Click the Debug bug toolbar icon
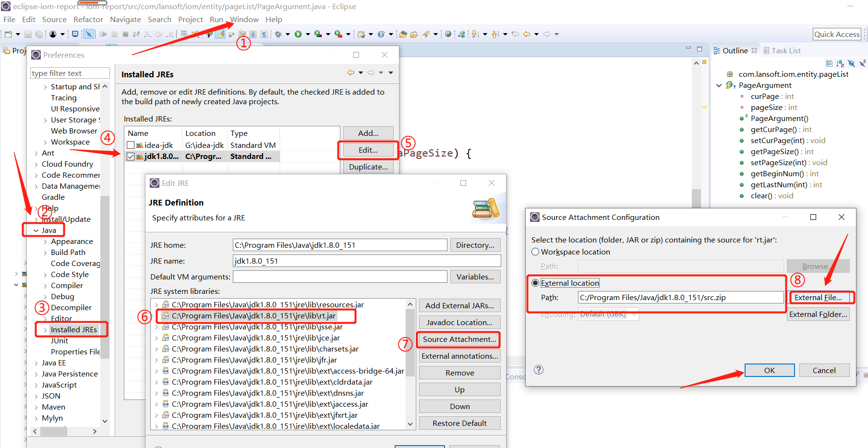 tap(278, 34)
